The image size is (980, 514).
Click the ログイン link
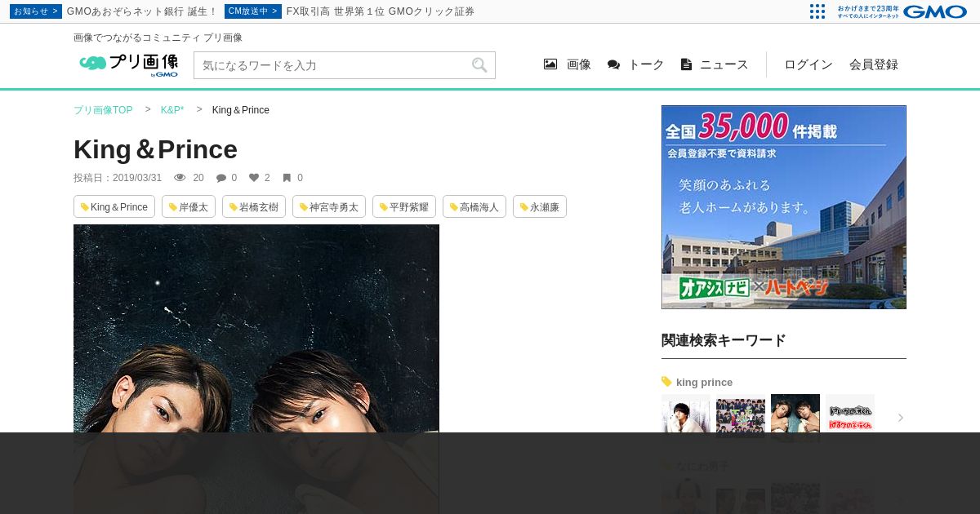coord(808,64)
